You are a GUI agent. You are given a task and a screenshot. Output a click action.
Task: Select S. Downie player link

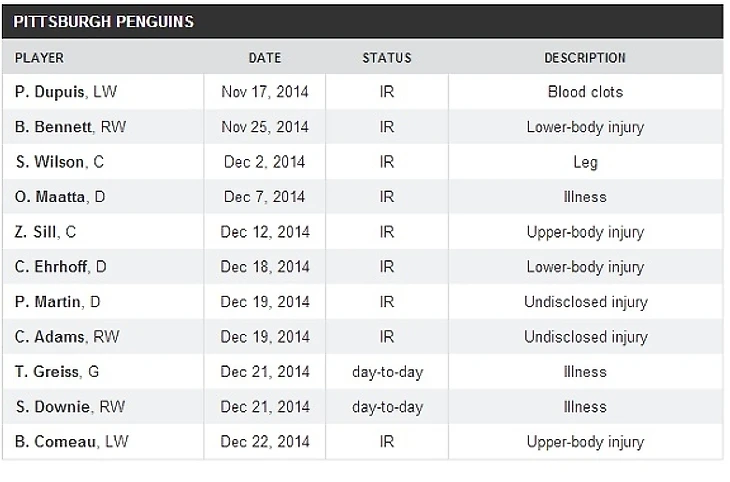(x=52, y=407)
